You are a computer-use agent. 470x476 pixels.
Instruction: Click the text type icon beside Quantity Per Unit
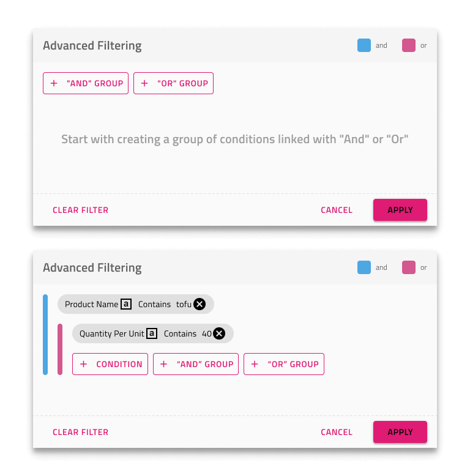tap(152, 333)
